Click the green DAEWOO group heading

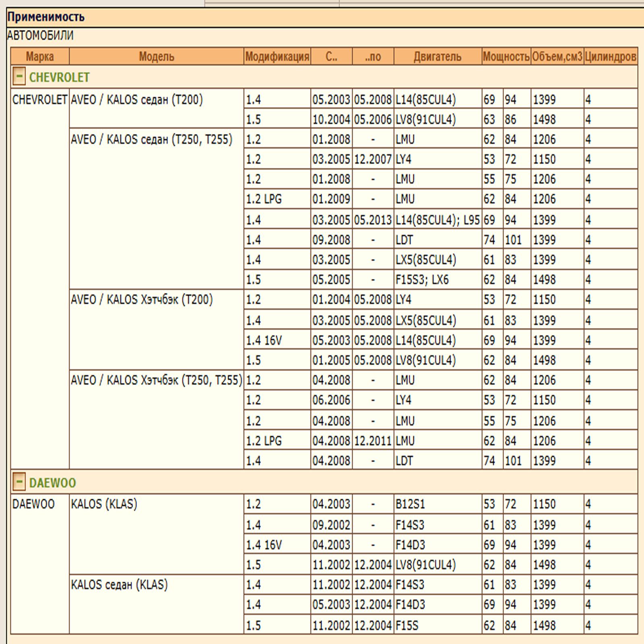(x=52, y=483)
